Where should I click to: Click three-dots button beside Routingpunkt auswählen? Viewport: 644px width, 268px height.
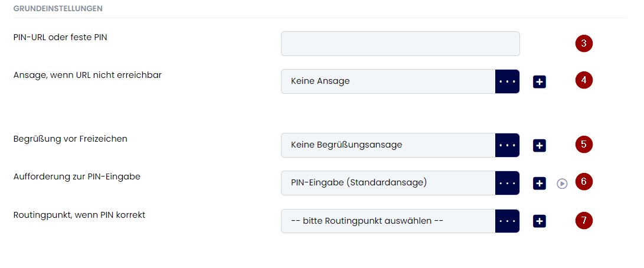click(x=508, y=221)
